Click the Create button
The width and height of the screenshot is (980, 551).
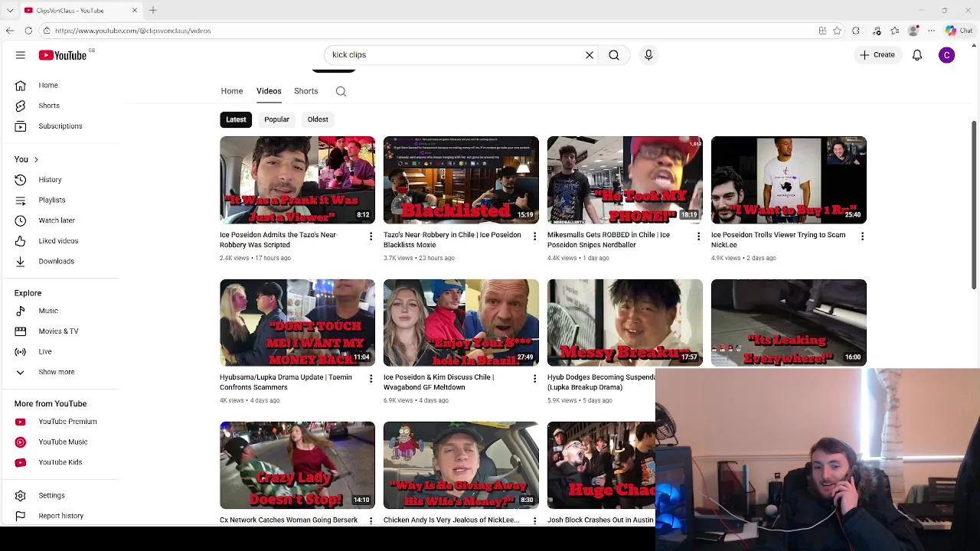tap(877, 55)
